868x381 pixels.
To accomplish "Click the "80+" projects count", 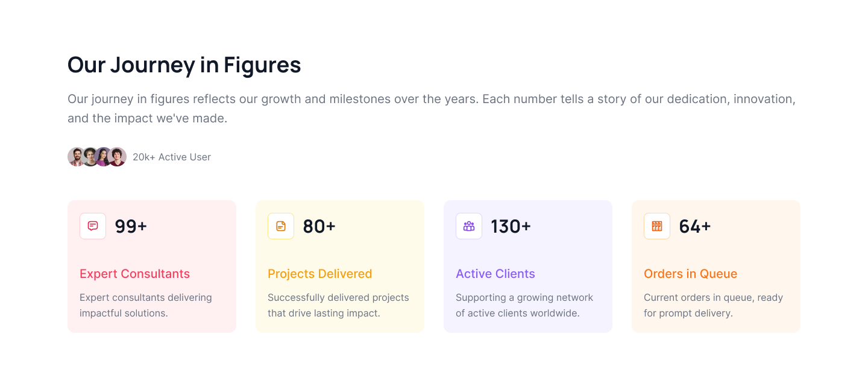I will [x=319, y=227].
